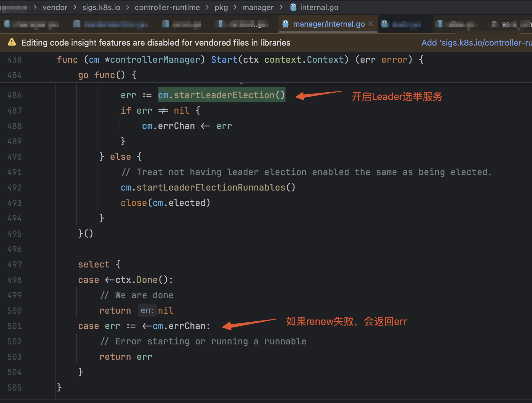Open the controller-runtime breadcrumb

(167, 7)
